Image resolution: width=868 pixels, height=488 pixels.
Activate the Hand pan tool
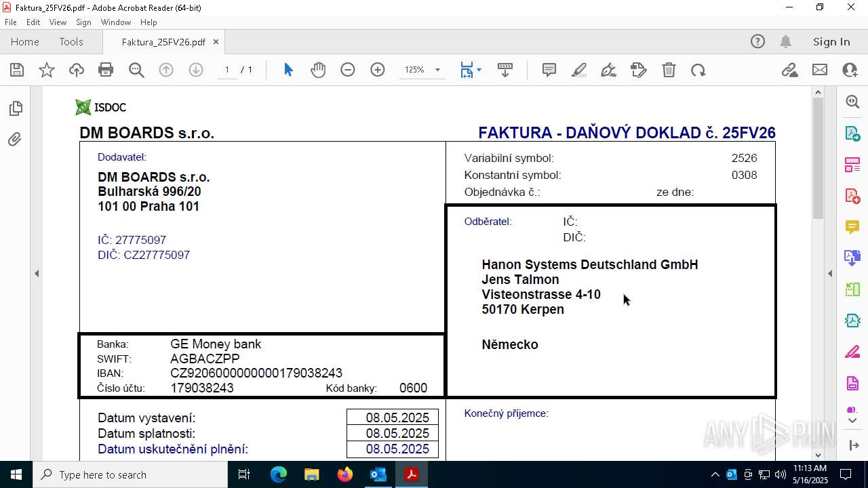pyautogui.click(x=318, y=70)
